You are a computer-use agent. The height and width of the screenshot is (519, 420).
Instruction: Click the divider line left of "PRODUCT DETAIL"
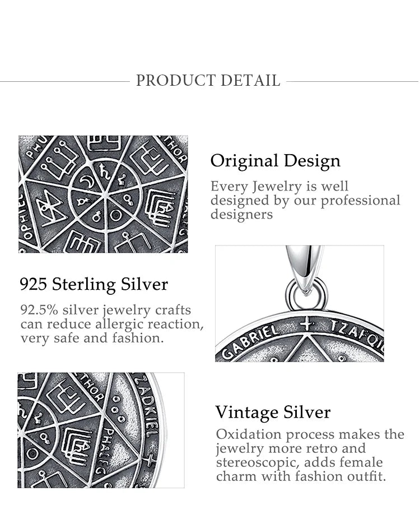point(64,81)
